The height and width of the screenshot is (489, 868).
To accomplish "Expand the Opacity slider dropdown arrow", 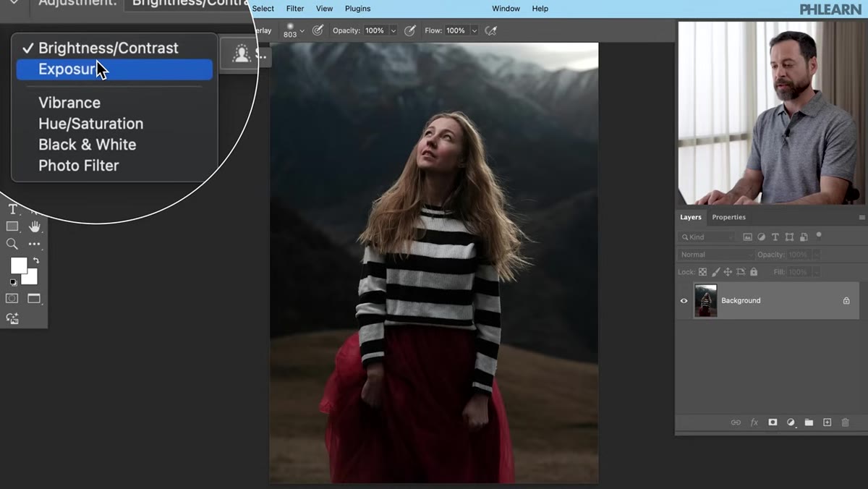I will (393, 30).
